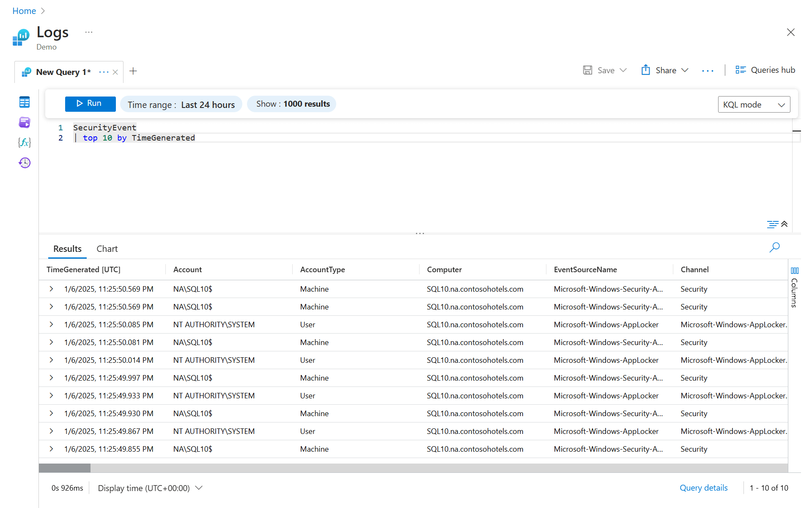Open the Query details link
Screen dimensions: 812x508
click(703, 488)
